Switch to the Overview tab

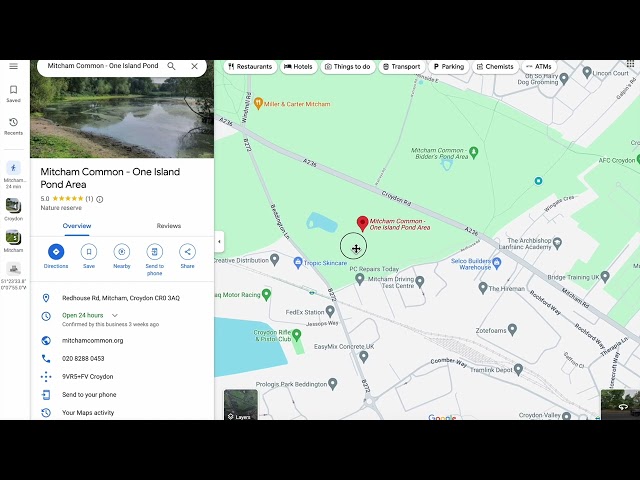(77, 226)
